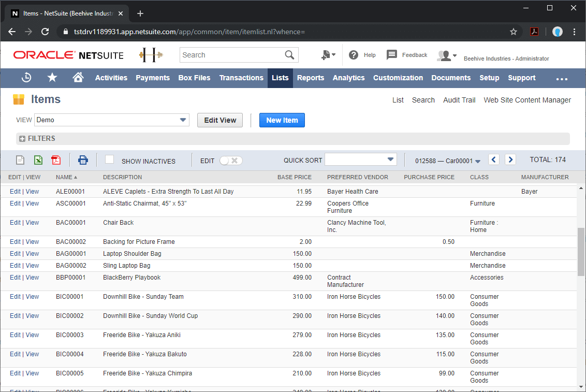
Task: Go to the Home icon
Action: pyautogui.click(x=78, y=78)
